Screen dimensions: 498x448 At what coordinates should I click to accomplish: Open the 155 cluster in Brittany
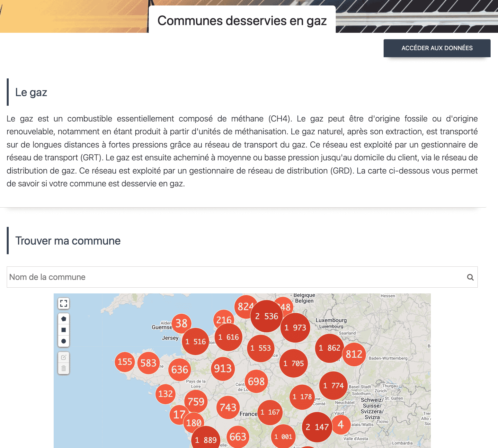(x=125, y=362)
